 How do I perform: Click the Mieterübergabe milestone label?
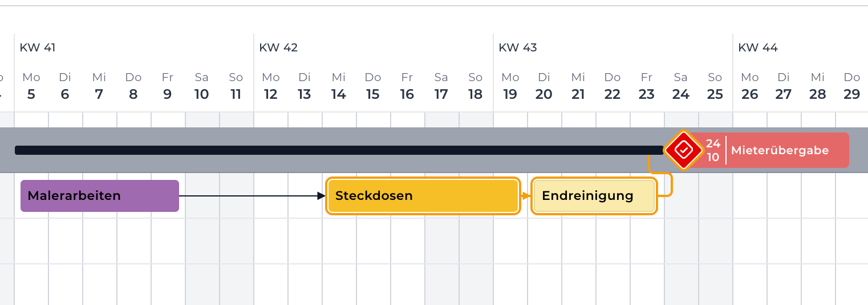pos(780,151)
